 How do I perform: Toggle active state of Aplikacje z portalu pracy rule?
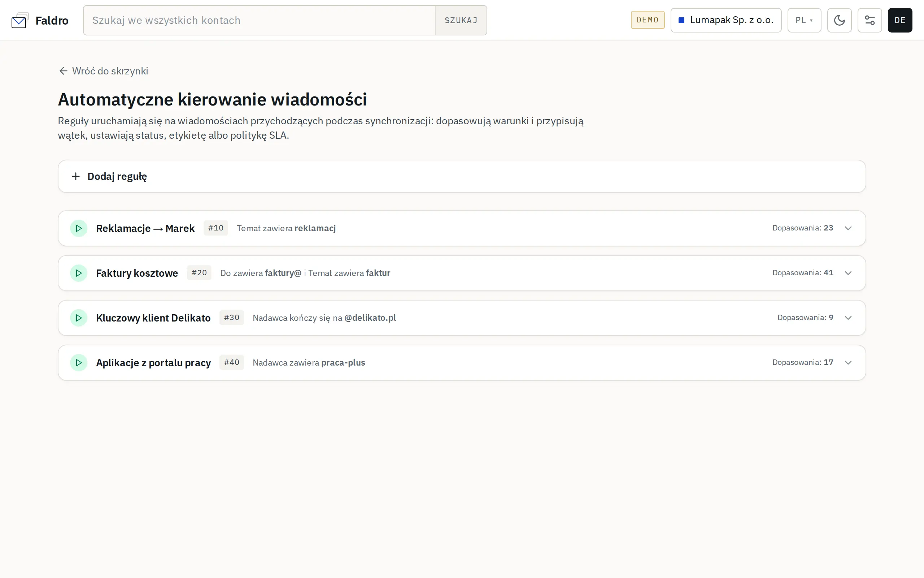click(x=79, y=362)
